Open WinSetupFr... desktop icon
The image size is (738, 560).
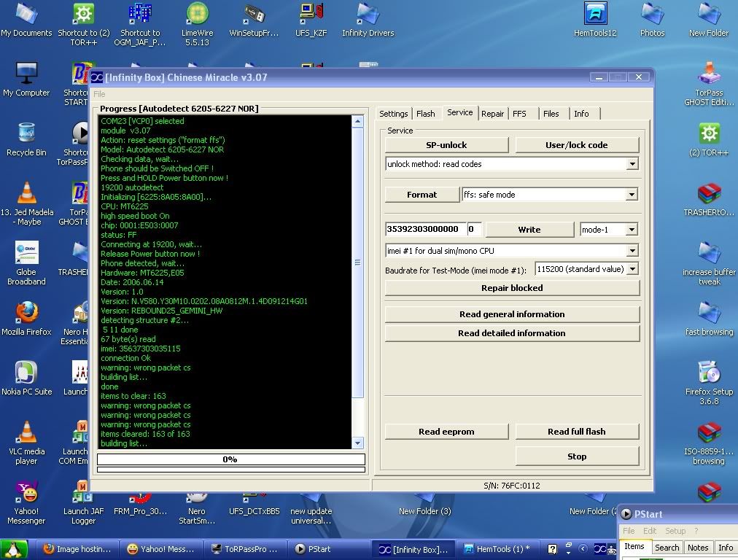[x=254, y=20]
